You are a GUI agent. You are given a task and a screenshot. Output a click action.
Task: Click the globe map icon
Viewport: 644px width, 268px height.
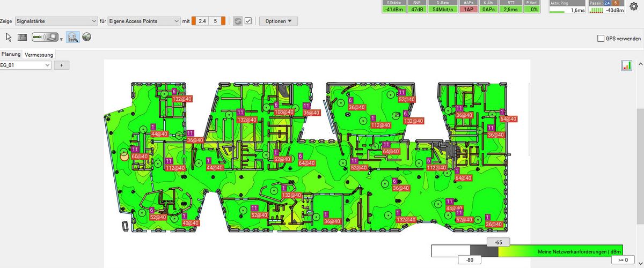[x=86, y=37]
